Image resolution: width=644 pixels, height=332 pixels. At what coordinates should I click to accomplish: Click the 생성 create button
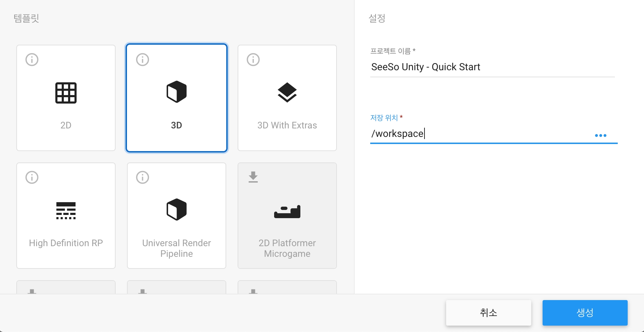(585, 313)
